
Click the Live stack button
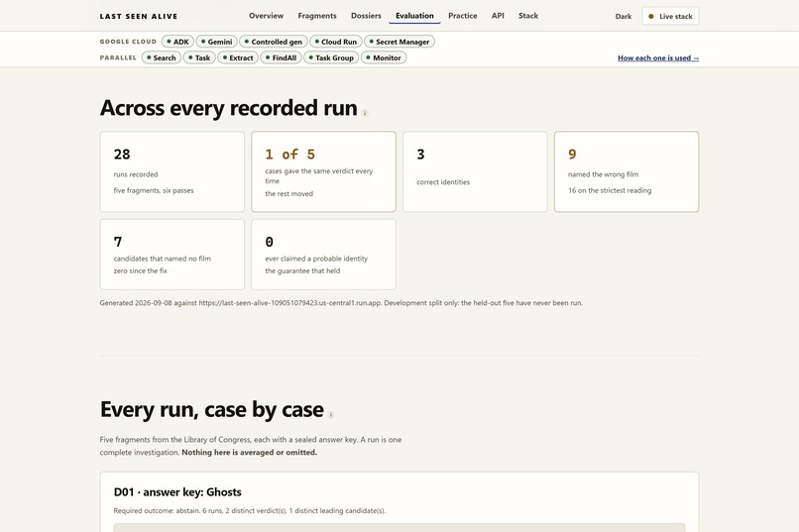point(670,16)
